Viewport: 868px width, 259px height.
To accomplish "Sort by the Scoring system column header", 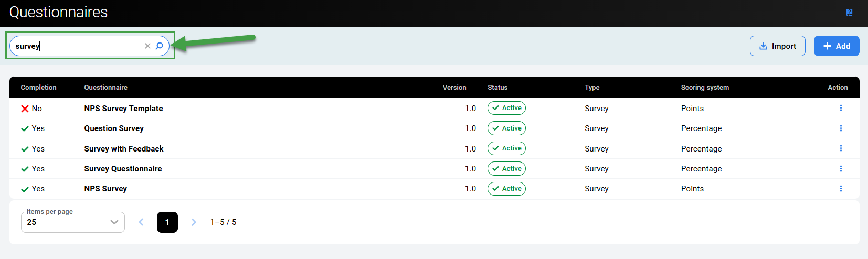I will tap(704, 88).
